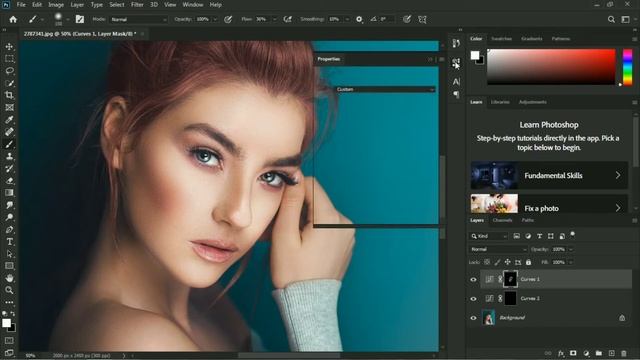Select the Dodge tool

[9, 218]
